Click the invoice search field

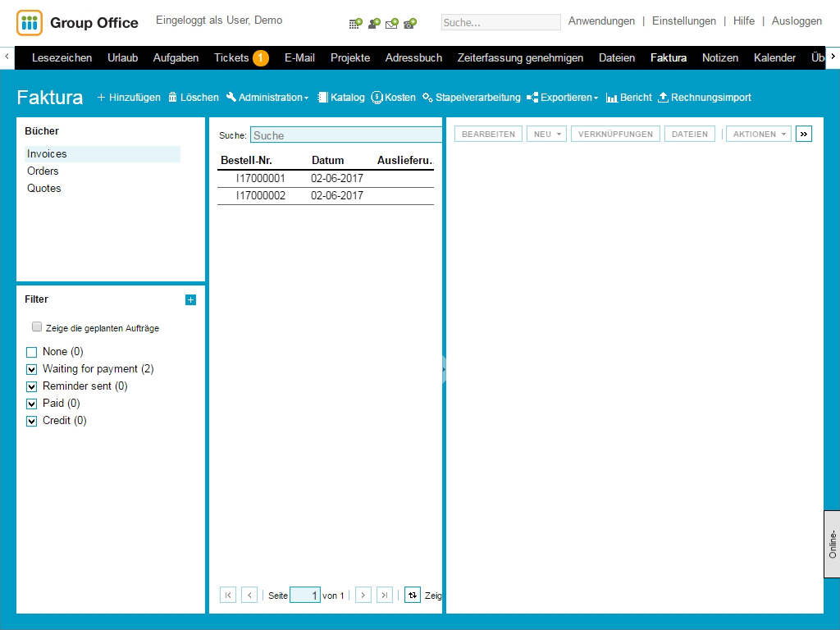(345, 135)
